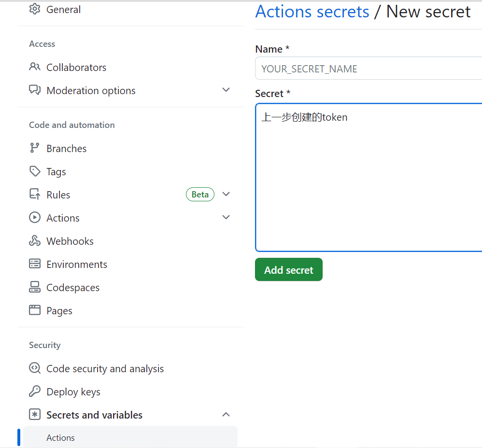This screenshot has height=448, width=482.
Task: Click the Branches git-branch icon
Action: click(x=35, y=148)
